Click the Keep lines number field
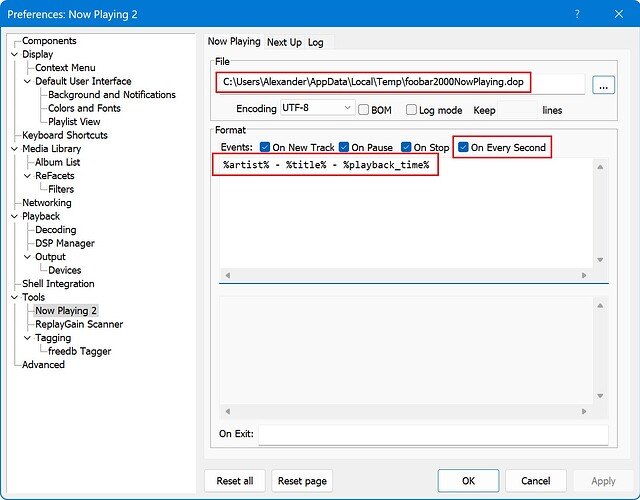Screen dimensions: 640x500 click(x=517, y=110)
